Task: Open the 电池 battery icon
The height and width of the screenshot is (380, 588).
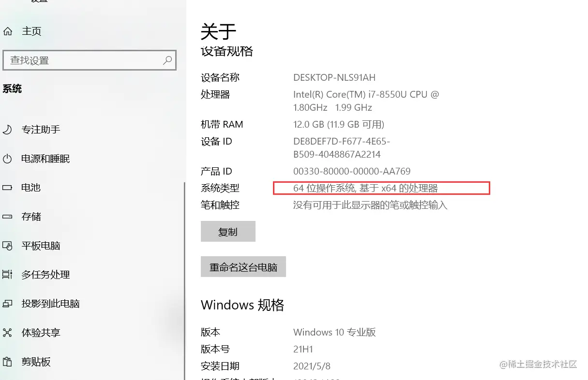Action: tap(7, 188)
